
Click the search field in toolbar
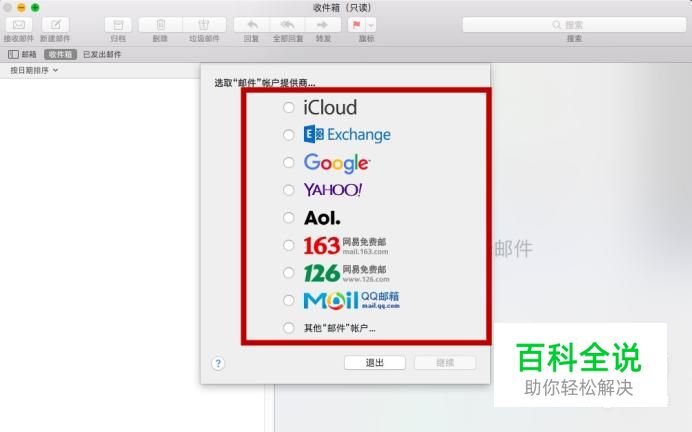(574, 25)
